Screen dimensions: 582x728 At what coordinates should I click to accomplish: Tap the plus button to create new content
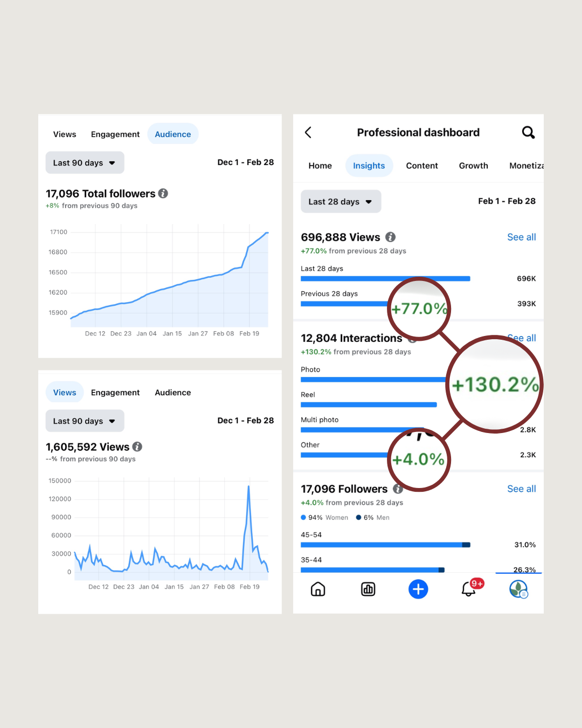tap(418, 589)
